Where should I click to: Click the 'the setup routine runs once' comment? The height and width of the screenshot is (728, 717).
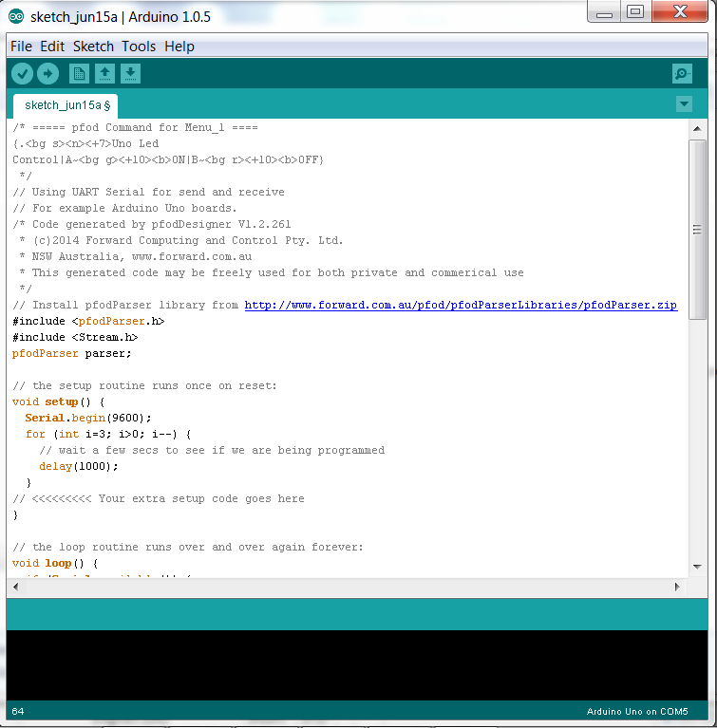144,385
